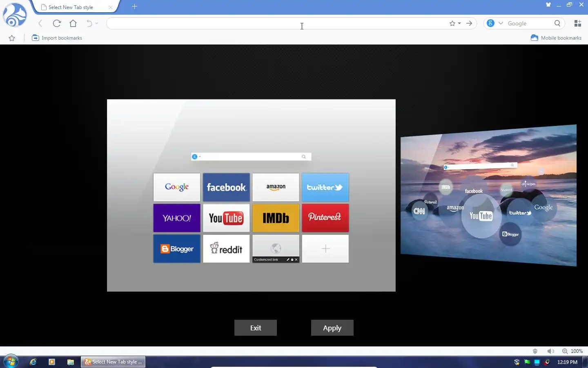588x368 pixels.
Task: Open Windows Media Player from taskbar
Action: (x=52, y=362)
